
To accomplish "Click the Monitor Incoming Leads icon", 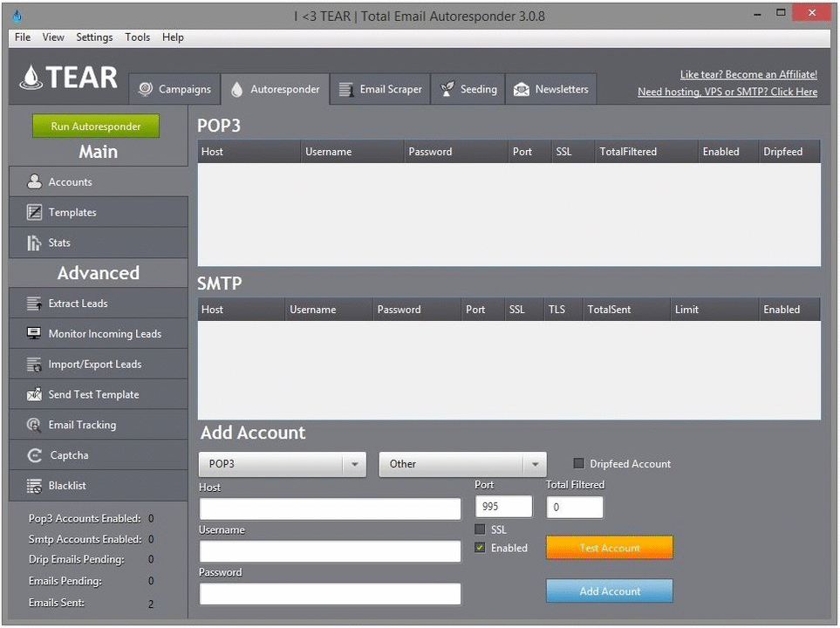I will coord(34,333).
